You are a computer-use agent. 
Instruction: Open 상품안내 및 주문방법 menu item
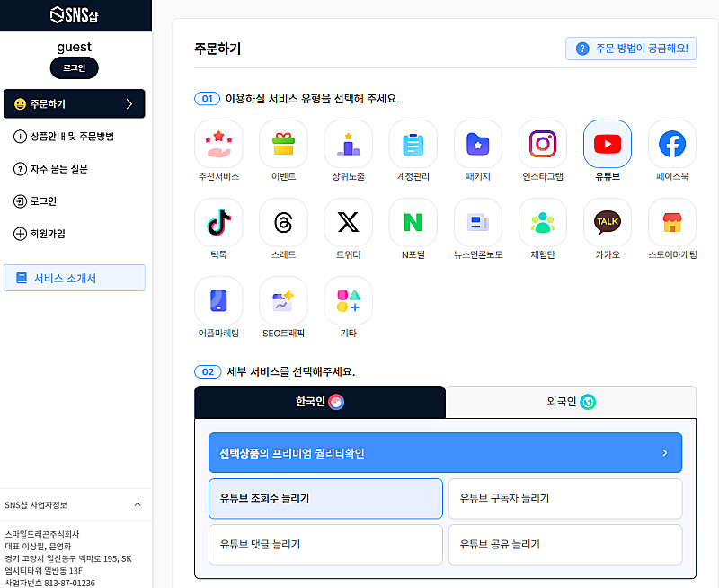coord(64,137)
